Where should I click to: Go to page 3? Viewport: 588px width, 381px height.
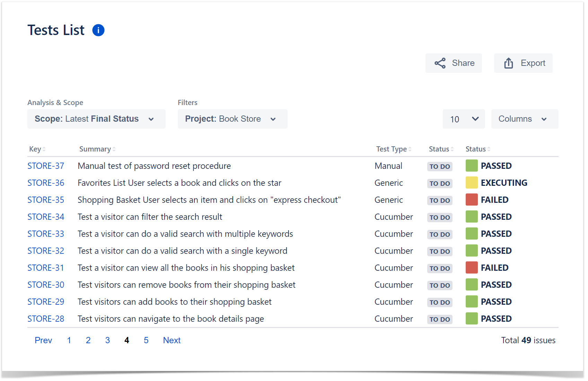click(108, 340)
